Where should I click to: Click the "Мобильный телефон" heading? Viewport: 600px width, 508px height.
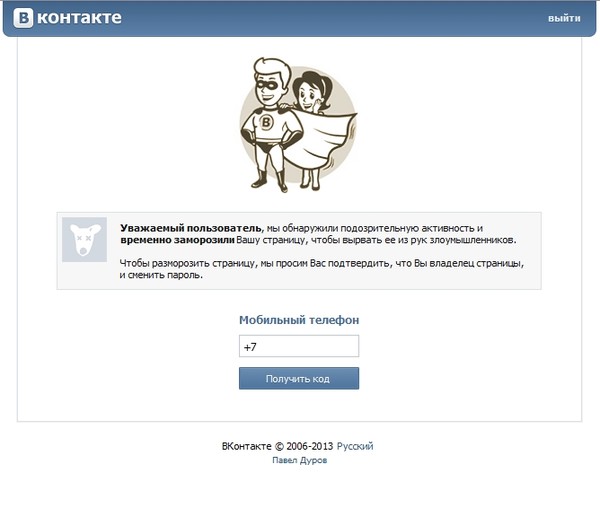299,320
